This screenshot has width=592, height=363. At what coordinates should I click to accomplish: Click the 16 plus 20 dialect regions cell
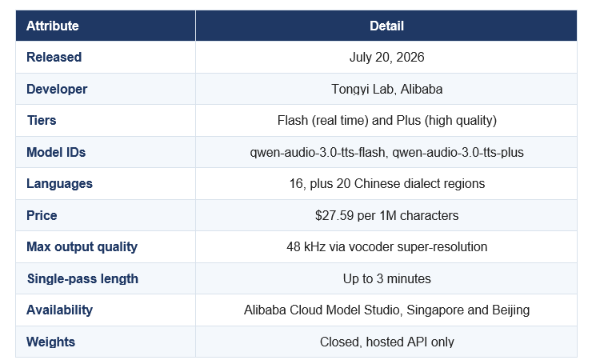pyautogui.click(x=386, y=184)
